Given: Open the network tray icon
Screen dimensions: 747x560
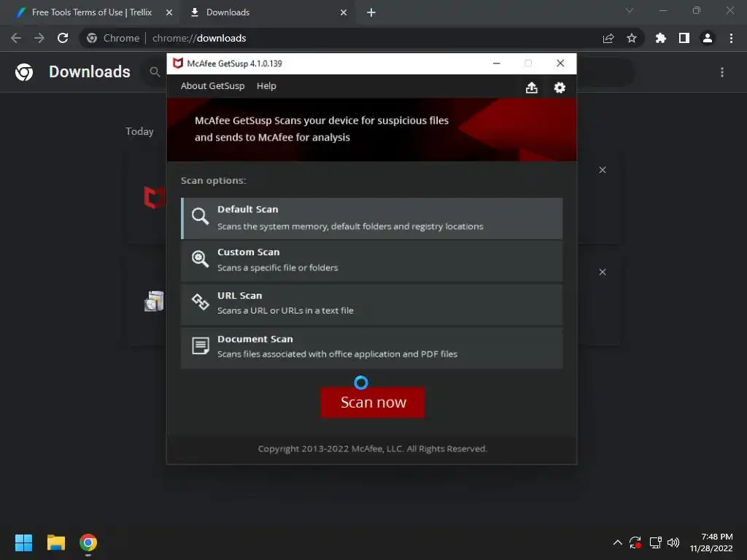Looking at the screenshot, I should [x=656, y=542].
